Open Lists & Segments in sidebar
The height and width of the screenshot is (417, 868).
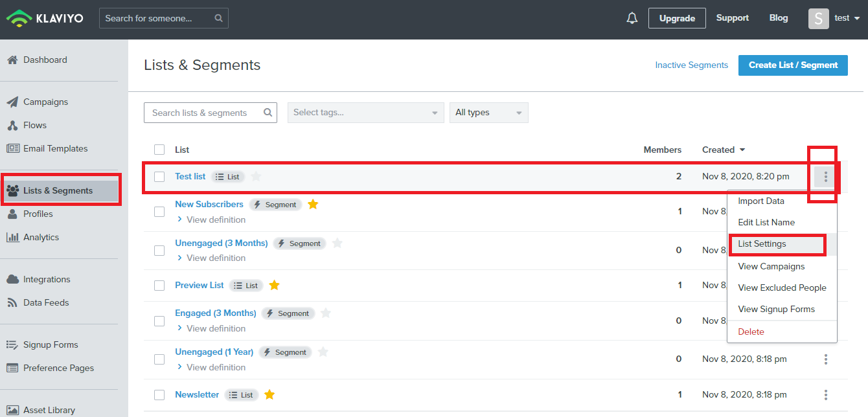point(59,190)
